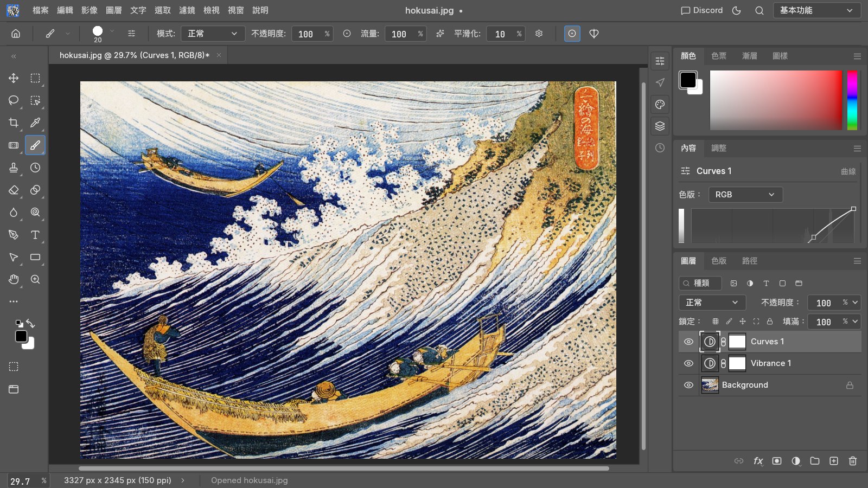Select the Pen tool

(14, 235)
